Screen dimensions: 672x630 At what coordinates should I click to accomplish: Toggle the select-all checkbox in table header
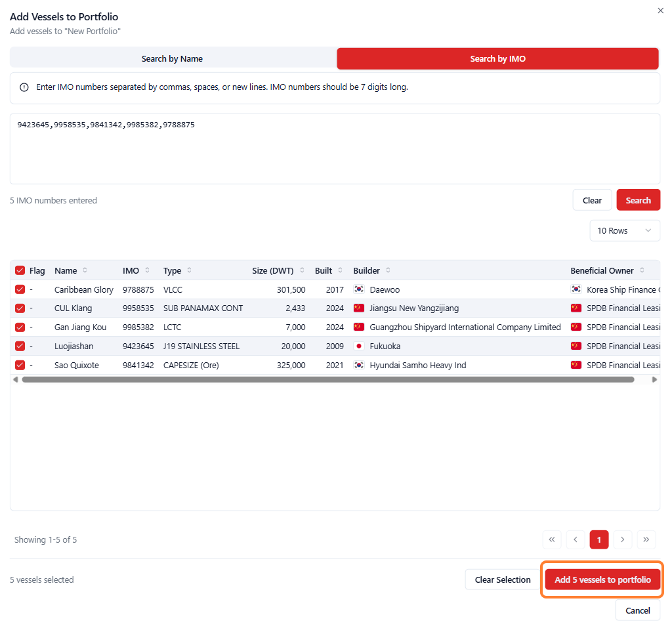click(20, 270)
